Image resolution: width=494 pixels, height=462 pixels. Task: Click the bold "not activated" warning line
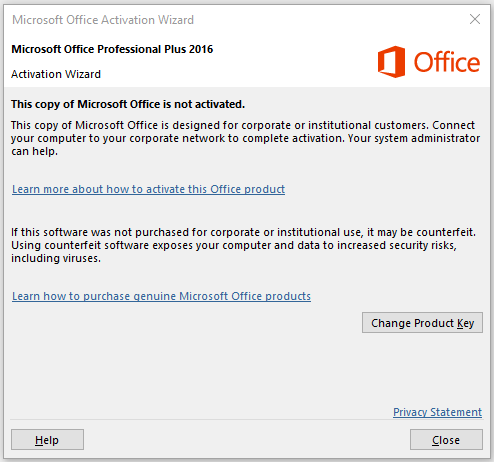click(128, 104)
